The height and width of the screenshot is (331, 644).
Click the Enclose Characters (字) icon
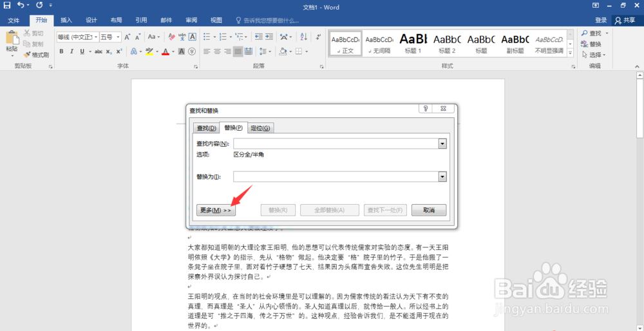tap(192, 52)
